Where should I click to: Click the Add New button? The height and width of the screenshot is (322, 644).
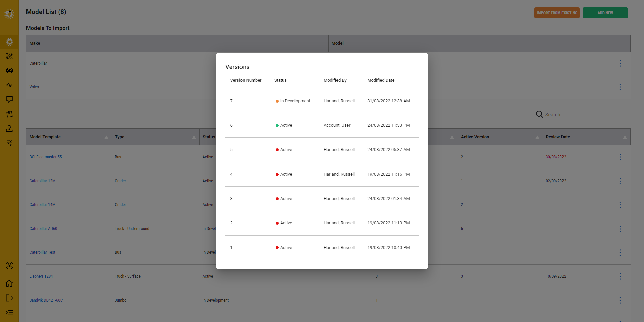605,13
